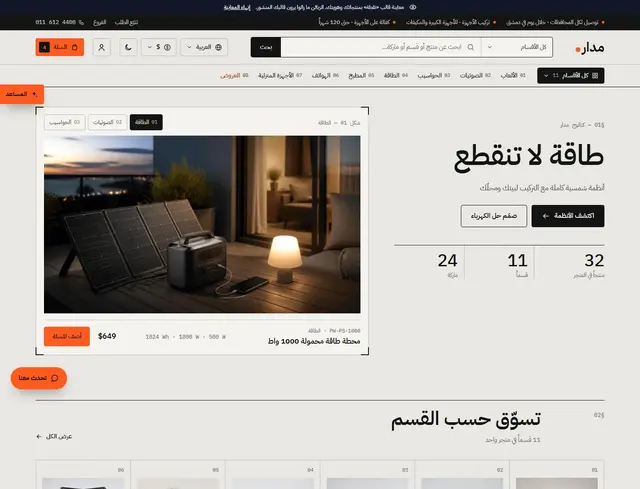Click the phone number 011 612 4400
Screen dimensions: 640x489
click(56, 22)
